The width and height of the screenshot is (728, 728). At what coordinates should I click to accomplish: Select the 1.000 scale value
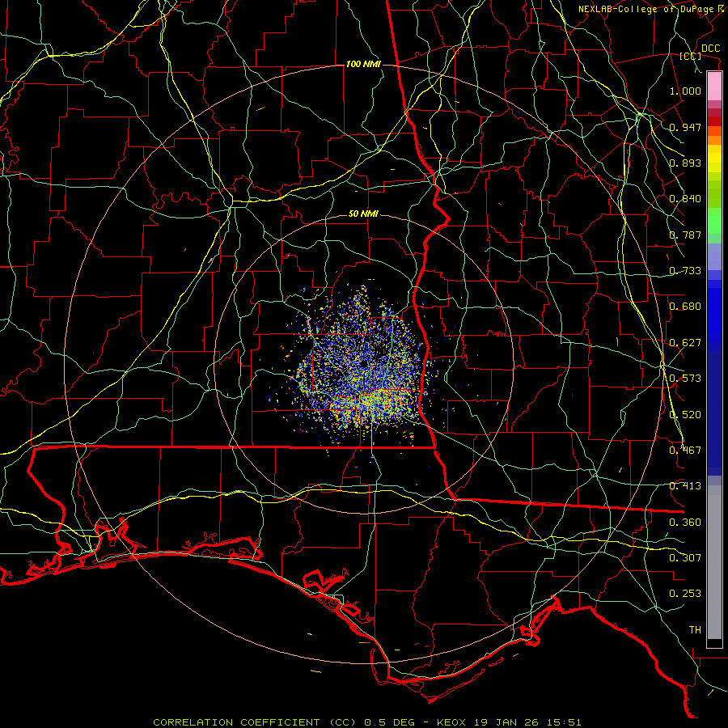tap(685, 91)
